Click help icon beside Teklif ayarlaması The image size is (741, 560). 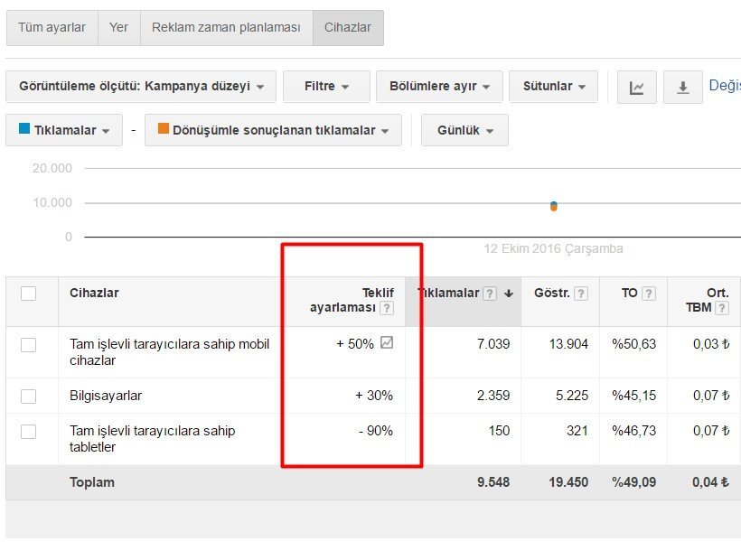point(387,308)
